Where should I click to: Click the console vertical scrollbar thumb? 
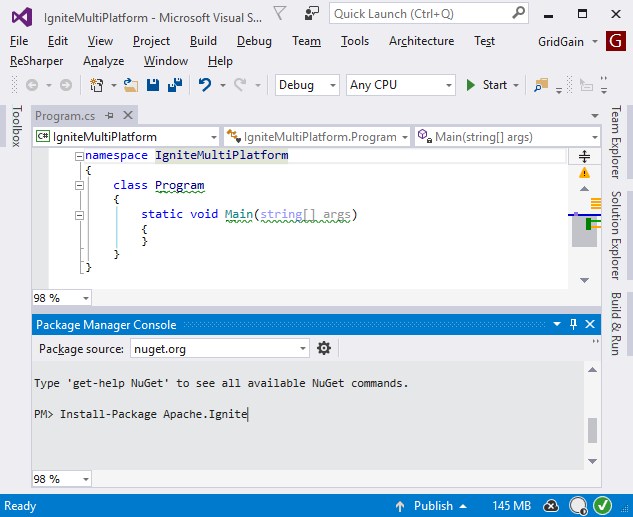(x=592, y=431)
